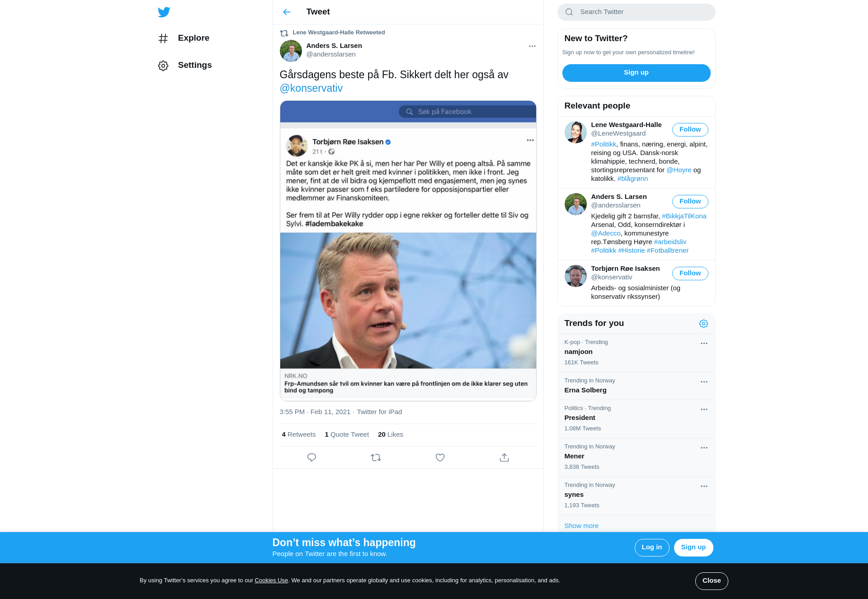The width and height of the screenshot is (868, 599).
Task: Open the Cookies Use link
Action: [x=271, y=580]
